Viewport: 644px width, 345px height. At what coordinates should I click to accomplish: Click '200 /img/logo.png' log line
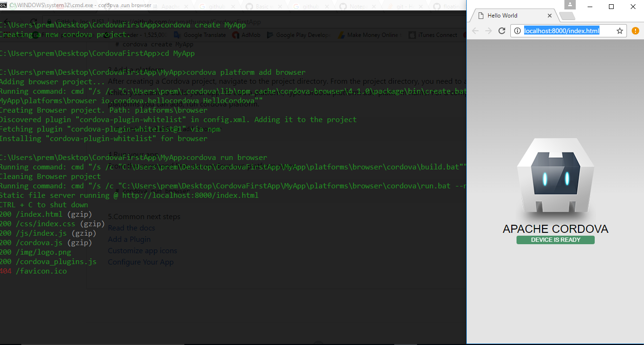(x=36, y=252)
